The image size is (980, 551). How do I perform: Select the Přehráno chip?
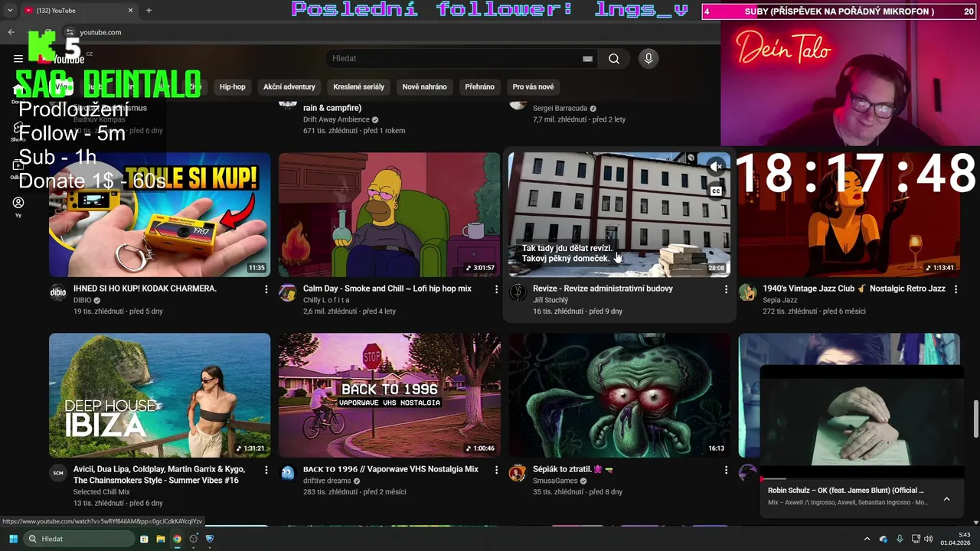coord(480,86)
